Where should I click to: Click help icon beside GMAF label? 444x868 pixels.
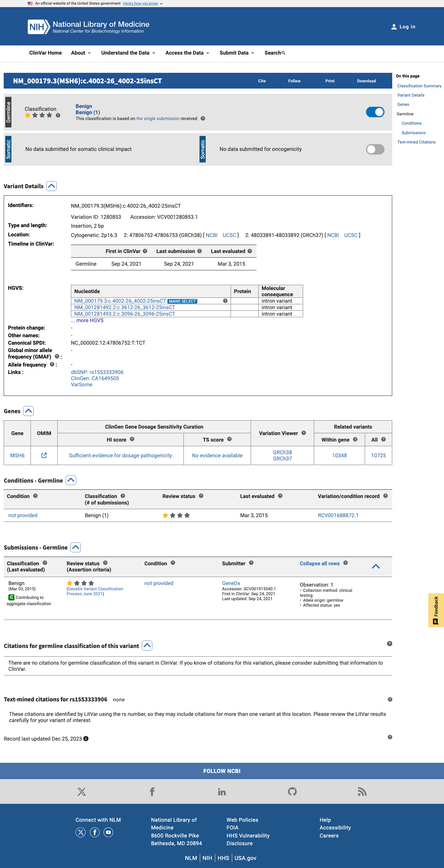tap(57, 356)
